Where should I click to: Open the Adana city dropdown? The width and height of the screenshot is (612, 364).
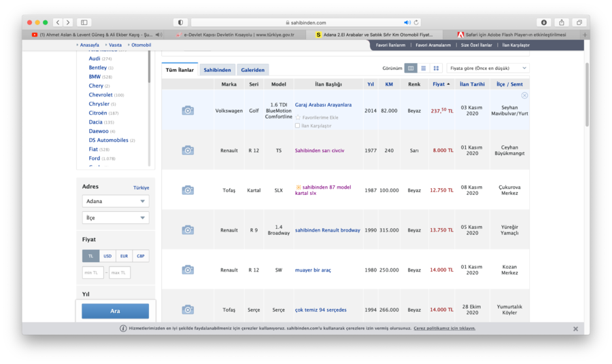(x=116, y=201)
